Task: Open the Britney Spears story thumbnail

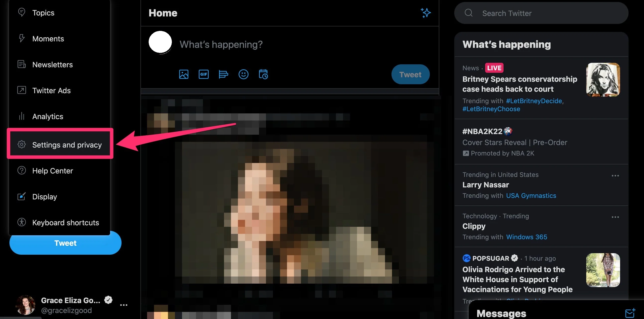Action: tap(603, 80)
